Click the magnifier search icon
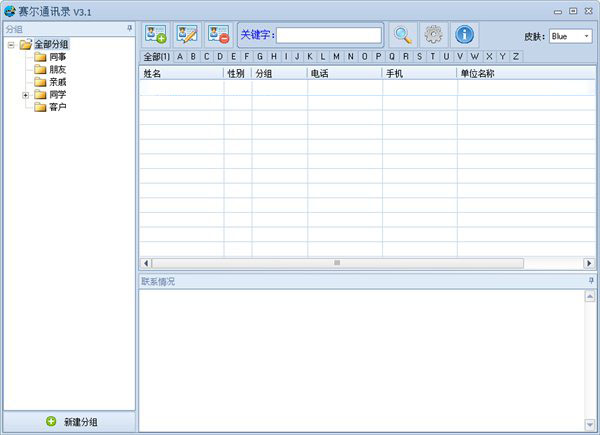 click(x=403, y=35)
